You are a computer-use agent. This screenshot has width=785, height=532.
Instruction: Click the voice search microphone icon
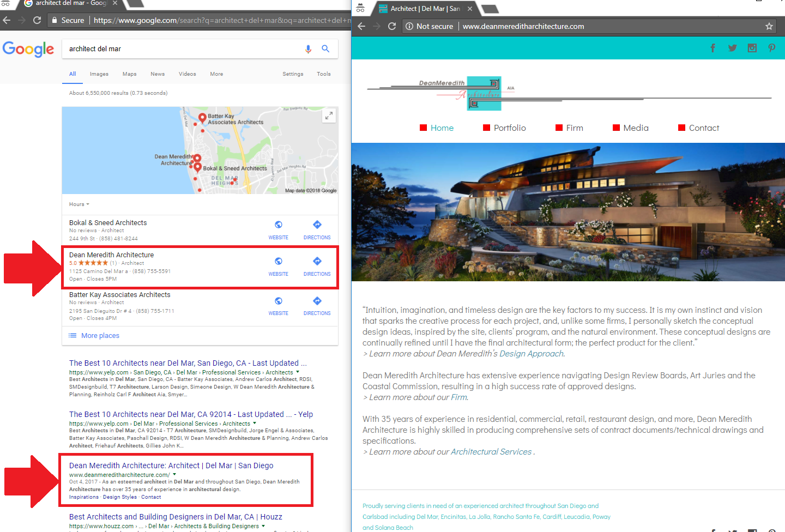[308, 49]
